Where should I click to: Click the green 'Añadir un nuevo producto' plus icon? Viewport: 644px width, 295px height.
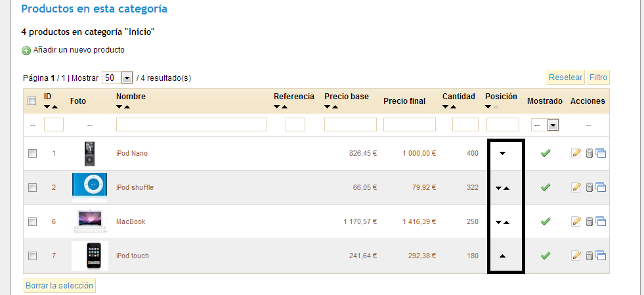[26, 51]
